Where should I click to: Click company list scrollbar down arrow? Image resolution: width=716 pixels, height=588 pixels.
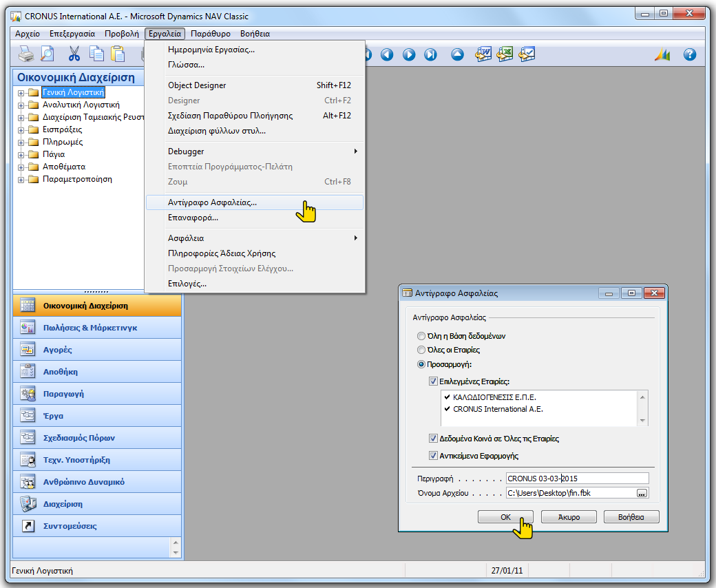[642, 421]
